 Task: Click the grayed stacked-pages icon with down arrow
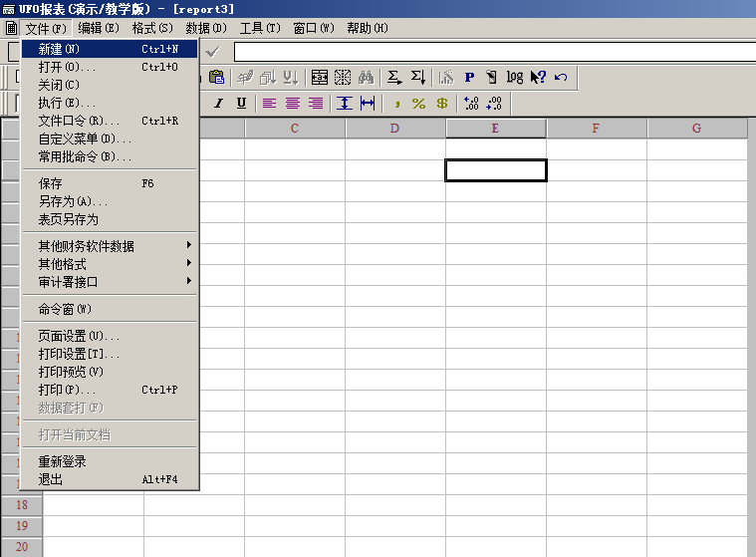pos(268,77)
